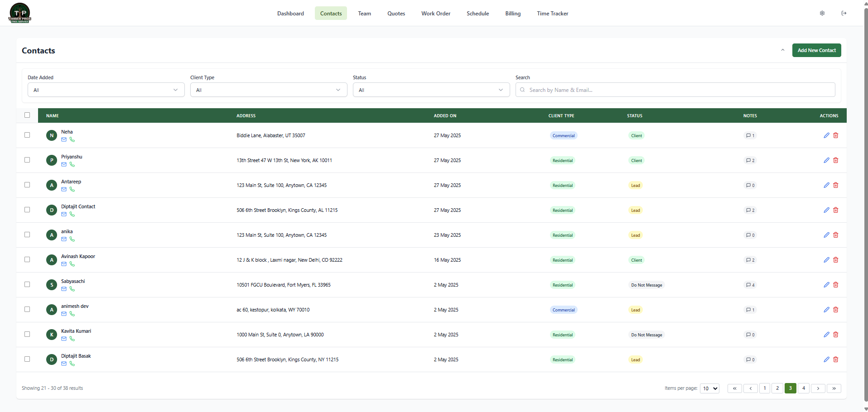The image size is (868, 412).
Task: Click the NAME column header
Action: [53, 116]
